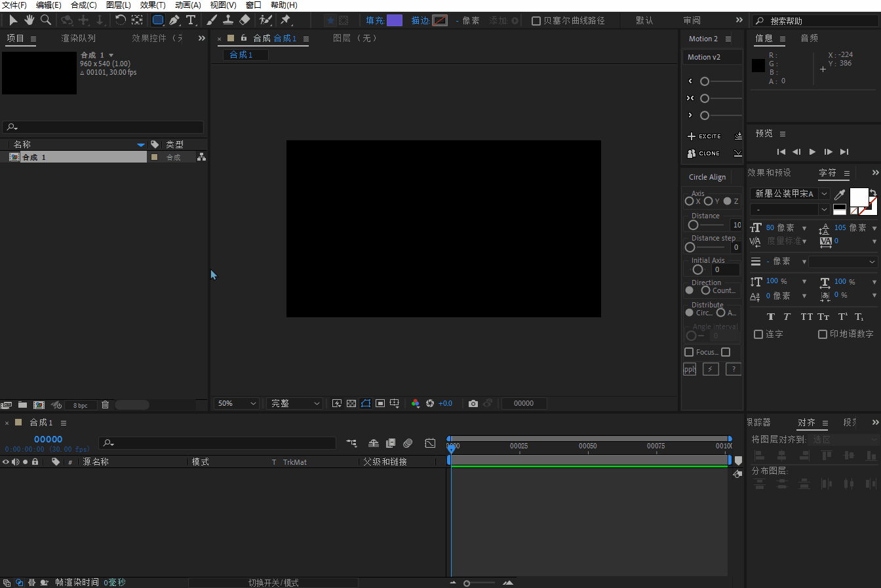This screenshot has width=881, height=588.
Task: Select the Selection arrow tool
Action: [13, 20]
